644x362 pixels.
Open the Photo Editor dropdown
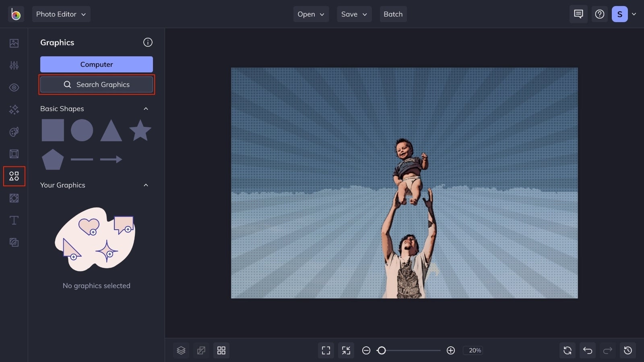point(61,14)
